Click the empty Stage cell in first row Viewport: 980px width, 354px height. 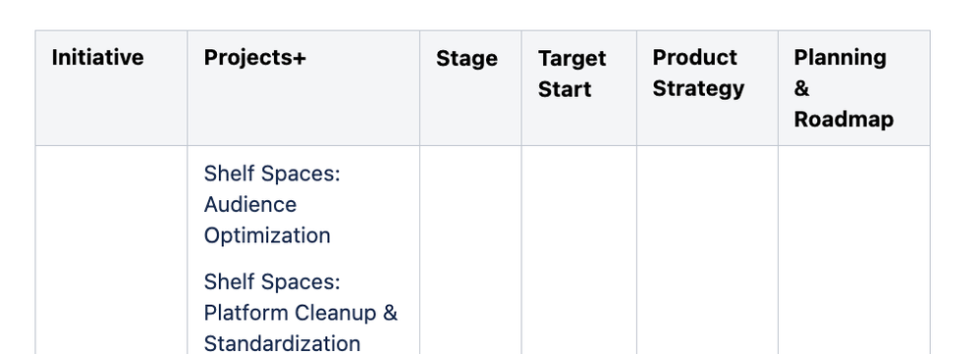coord(470,250)
